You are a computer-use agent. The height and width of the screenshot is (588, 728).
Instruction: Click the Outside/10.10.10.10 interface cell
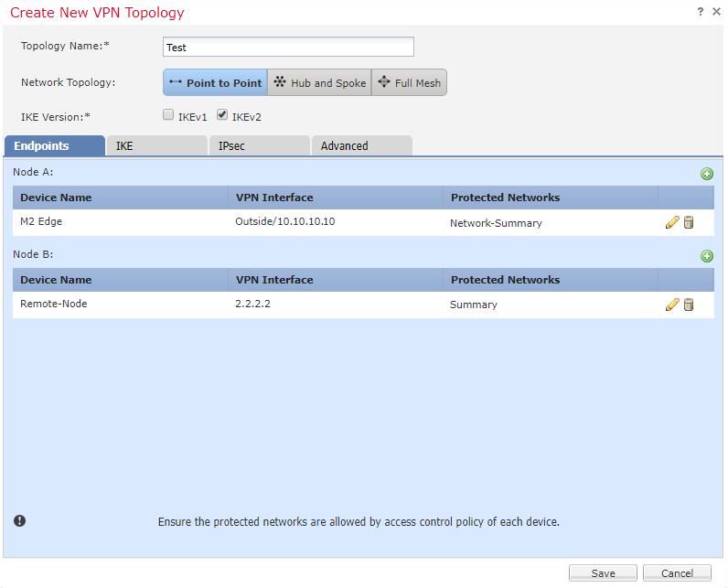(x=336, y=222)
